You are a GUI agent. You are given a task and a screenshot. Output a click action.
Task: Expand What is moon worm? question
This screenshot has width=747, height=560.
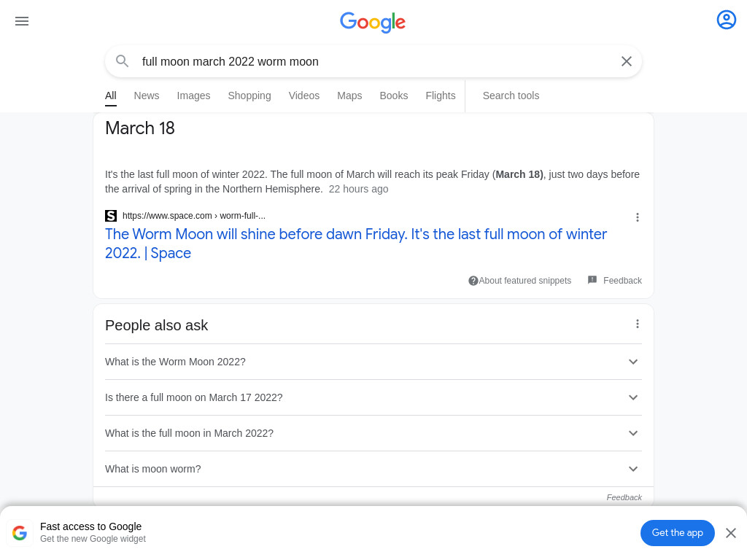(373, 469)
